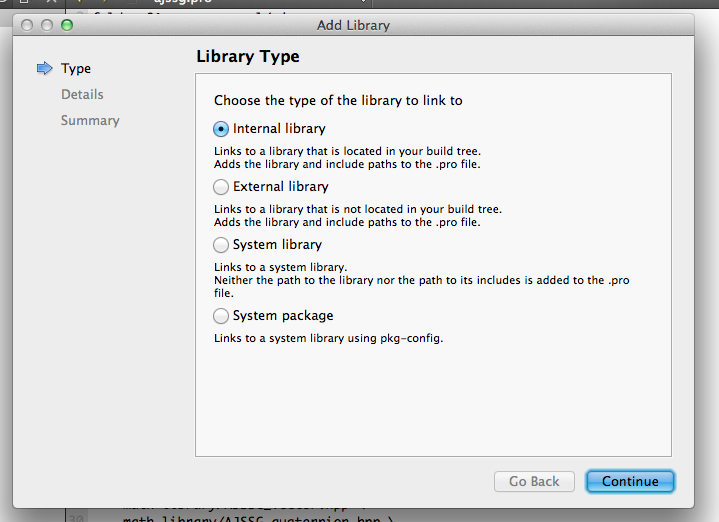This screenshot has width=719, height=522.
Task: Open the Details step in the sidebar
Action: 82,94
